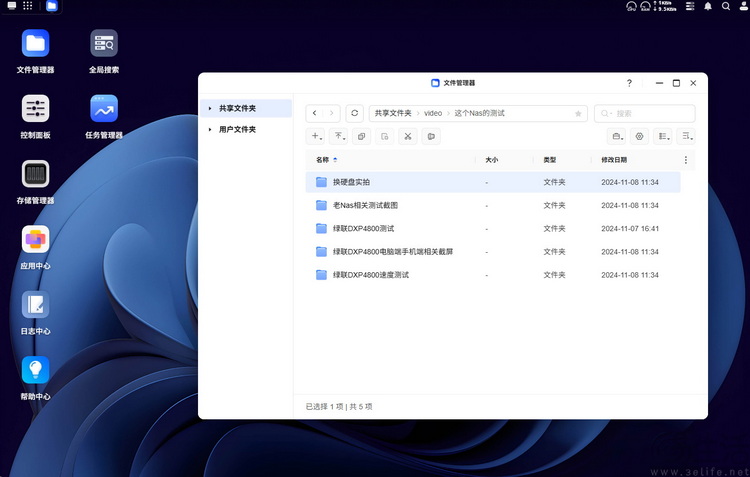Click the copy icon in file toolbar

point(362,136)
